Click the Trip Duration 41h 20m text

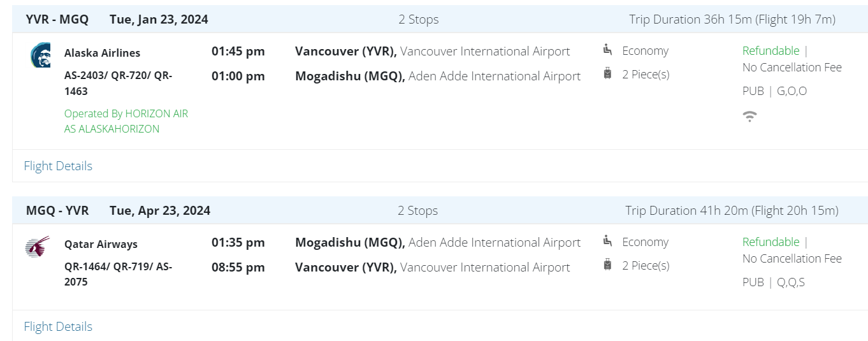(732, 210)
